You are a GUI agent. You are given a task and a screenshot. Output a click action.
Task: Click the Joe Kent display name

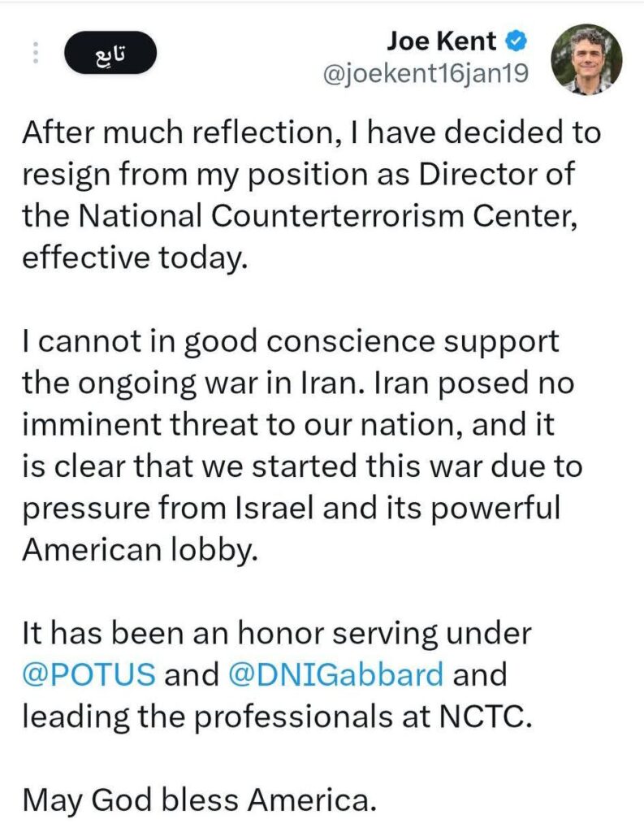click(x=443, y=40)
